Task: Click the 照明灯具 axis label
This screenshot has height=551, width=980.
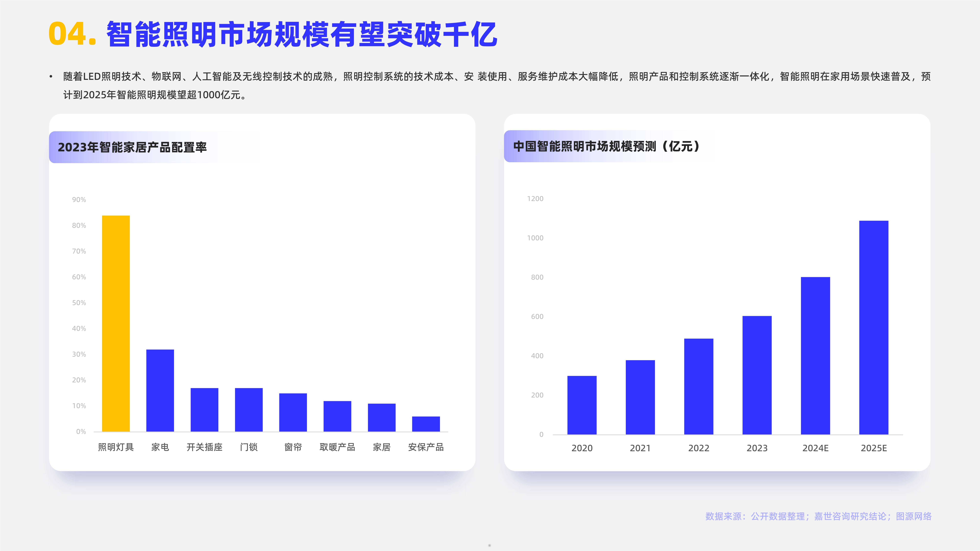Action: pyautogui.click(x=116, y=447)
